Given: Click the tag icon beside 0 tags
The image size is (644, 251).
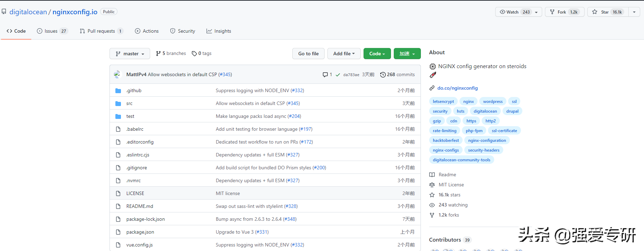Looking at the screenshot, I should (194, 54).
